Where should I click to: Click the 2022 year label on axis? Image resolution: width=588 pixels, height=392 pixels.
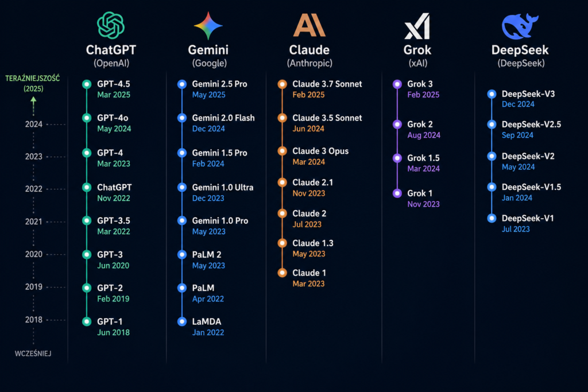[x=33, y=188]
